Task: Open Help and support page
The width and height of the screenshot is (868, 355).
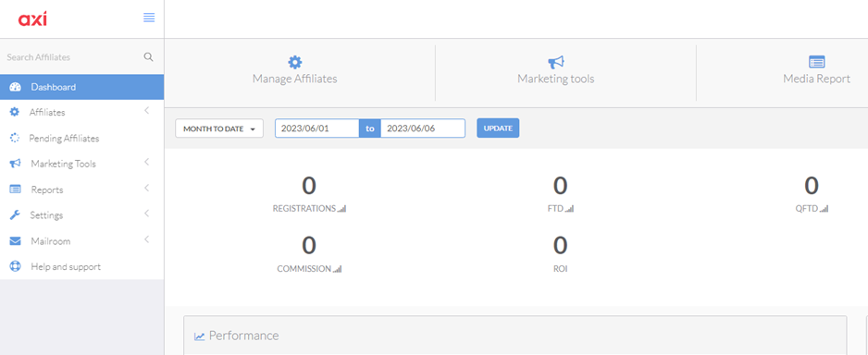Action: [x=82, y=266]
